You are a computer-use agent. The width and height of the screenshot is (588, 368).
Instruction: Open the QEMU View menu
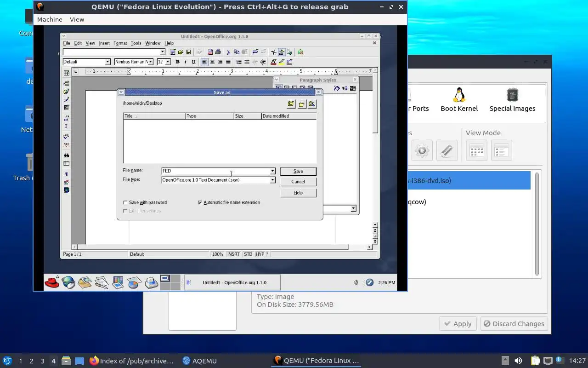(77, 19)
